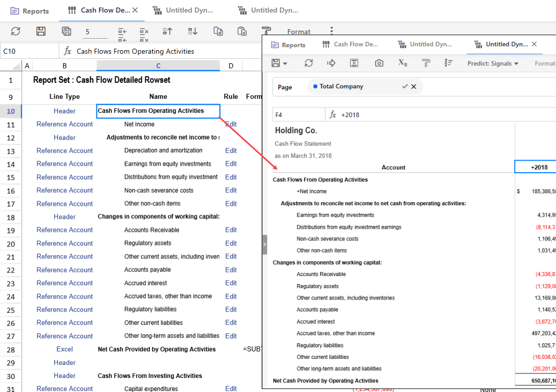Cell reference box showing C10

[x=30, y=51]
